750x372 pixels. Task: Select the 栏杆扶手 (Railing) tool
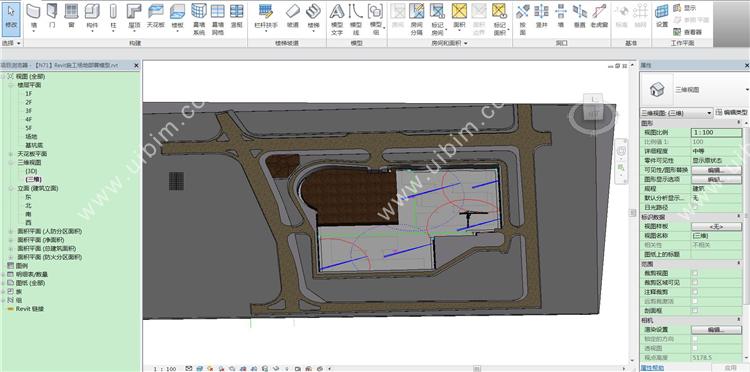[x=266, y=16]
